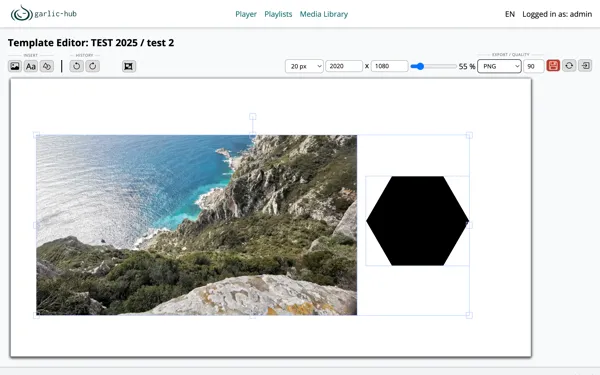
Task: Click the canvas height field showing 1080
Action: point(389,66)
